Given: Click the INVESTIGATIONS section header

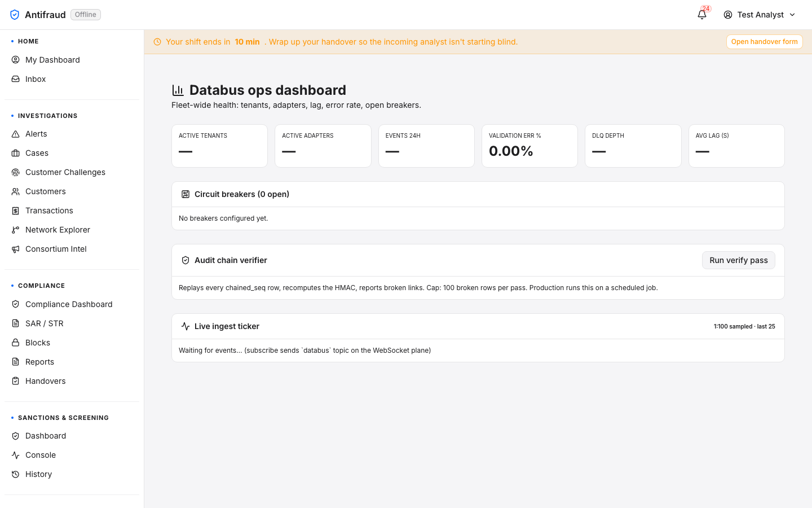Looking at the screenshot, I should tap(47, 116).
